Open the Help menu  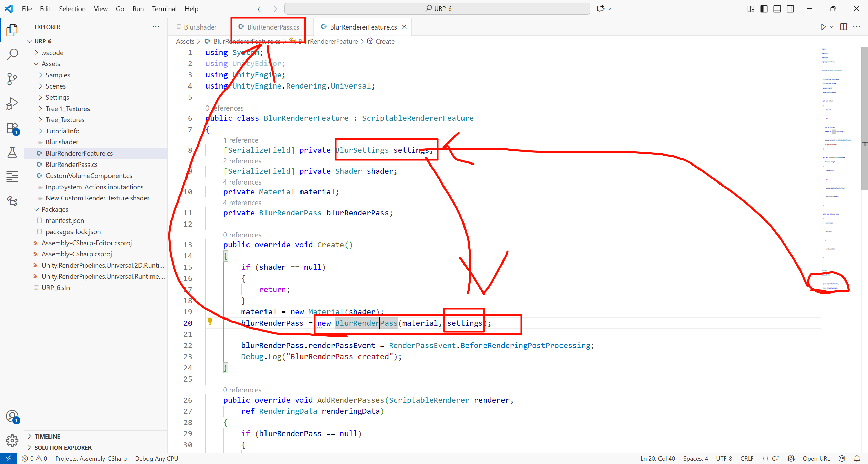192,9
